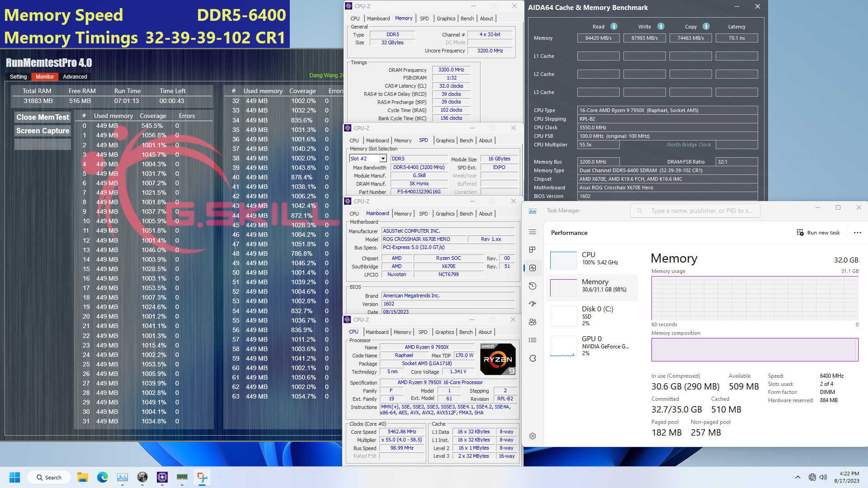868x488 pixels.
Task: Open the Slot #2 memory slot dropdown
Action: 382,158
